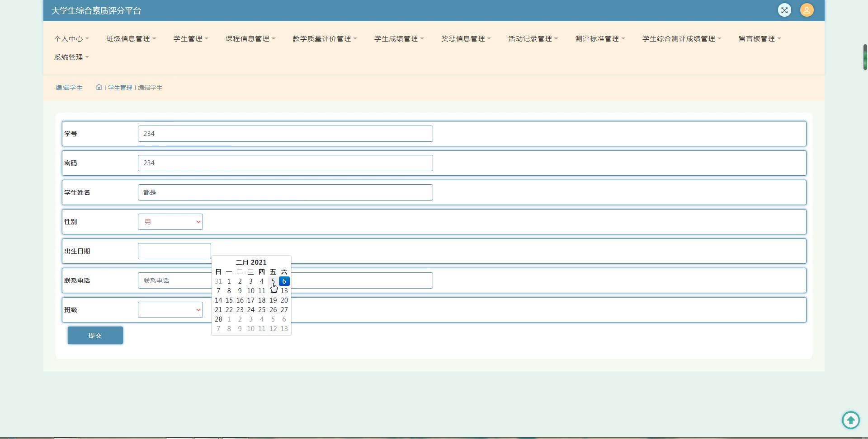Expand the 学生管理 menu

pyautogui.click(x=191, y=38)
